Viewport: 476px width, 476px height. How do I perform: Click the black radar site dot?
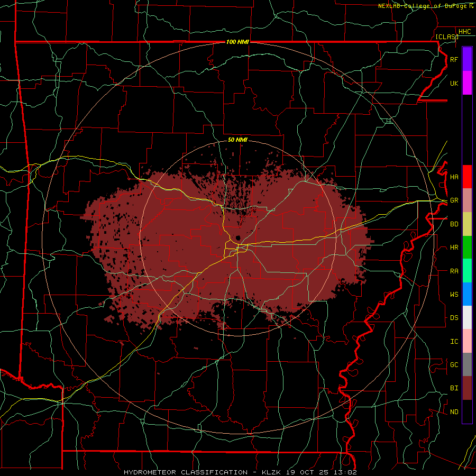[237, 237]
